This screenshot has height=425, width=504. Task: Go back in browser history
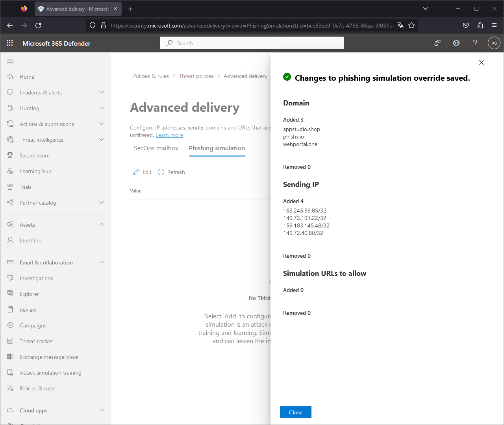pos(10,25)
